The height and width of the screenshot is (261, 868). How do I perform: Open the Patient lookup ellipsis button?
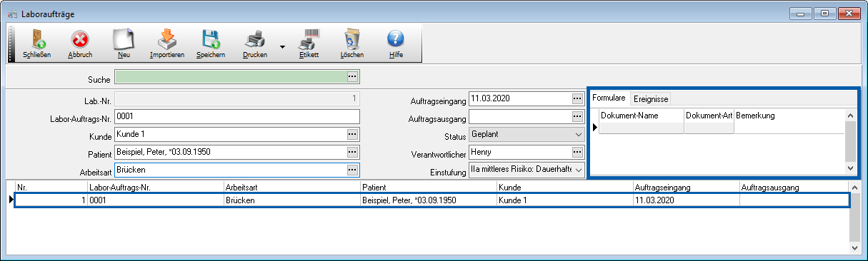[x=353, y=152]
